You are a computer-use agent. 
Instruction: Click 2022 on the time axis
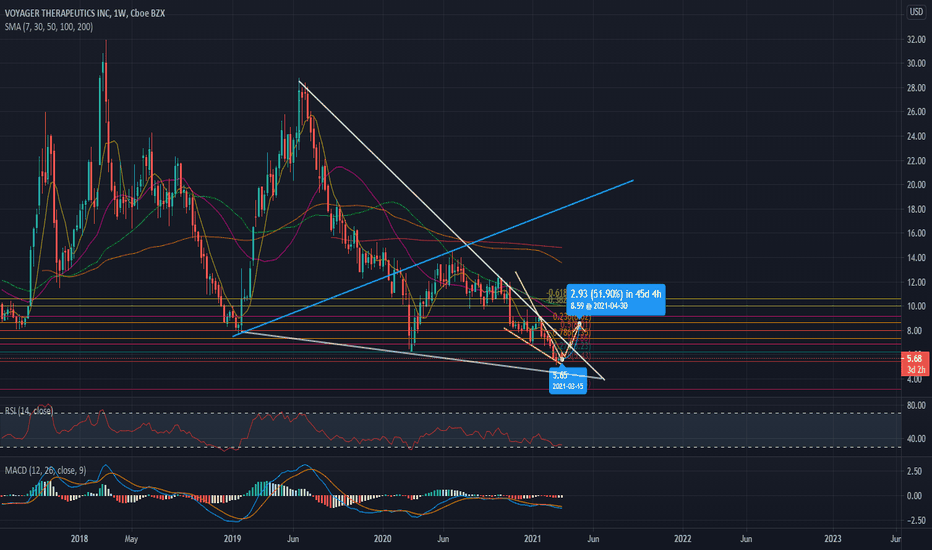pos(683,539)
